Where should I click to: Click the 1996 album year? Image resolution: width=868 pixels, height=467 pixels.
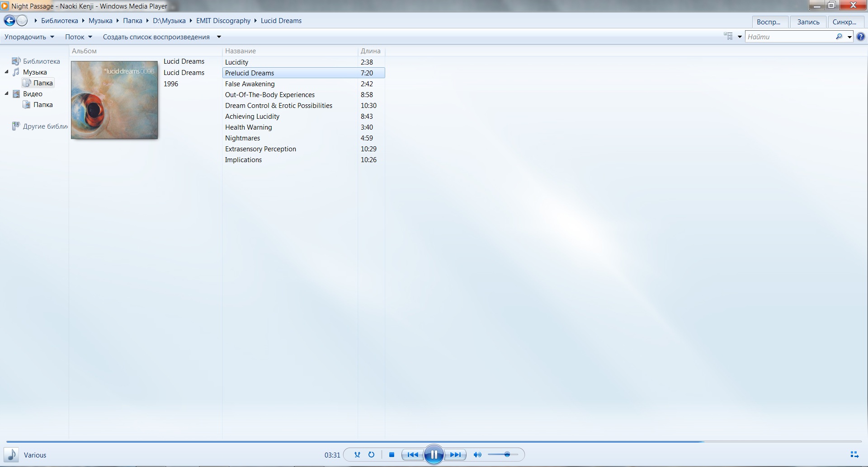pyautogui.click(x=171, y=84)
